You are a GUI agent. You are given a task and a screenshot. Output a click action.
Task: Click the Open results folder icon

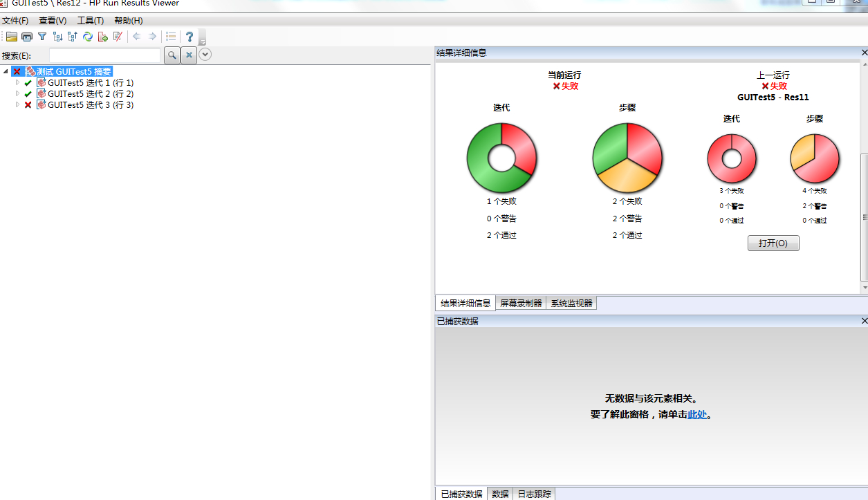coord(12,37)
